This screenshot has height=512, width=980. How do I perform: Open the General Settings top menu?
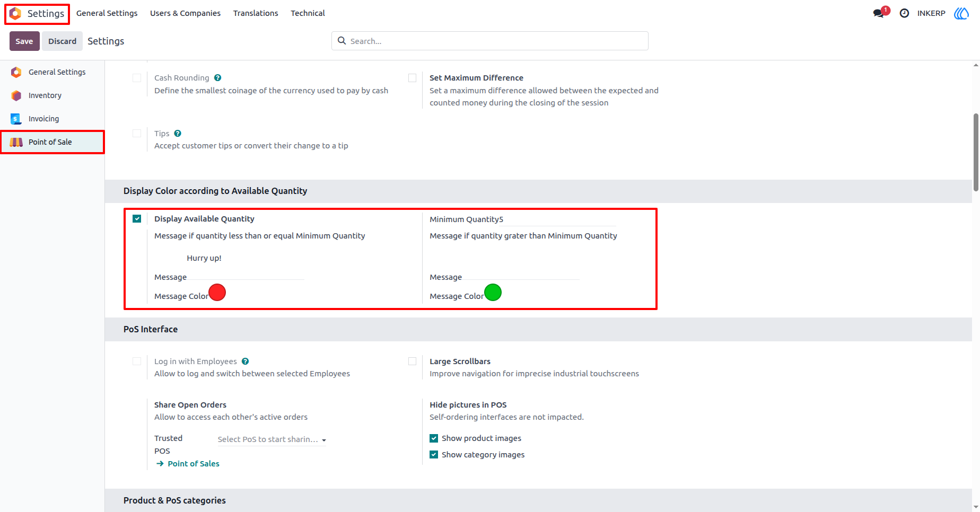(x=107, y=13)
